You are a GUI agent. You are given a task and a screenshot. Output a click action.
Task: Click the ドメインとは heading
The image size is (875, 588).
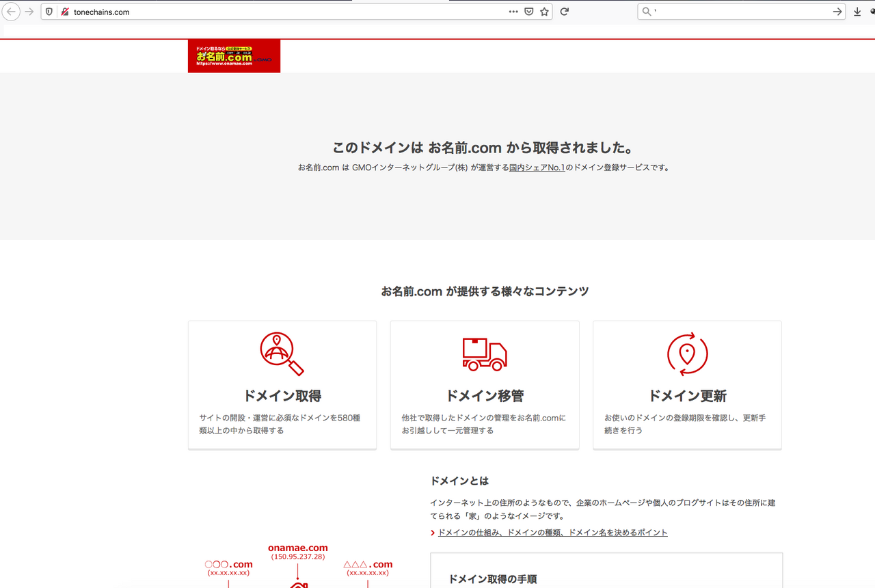pos(459,481)
